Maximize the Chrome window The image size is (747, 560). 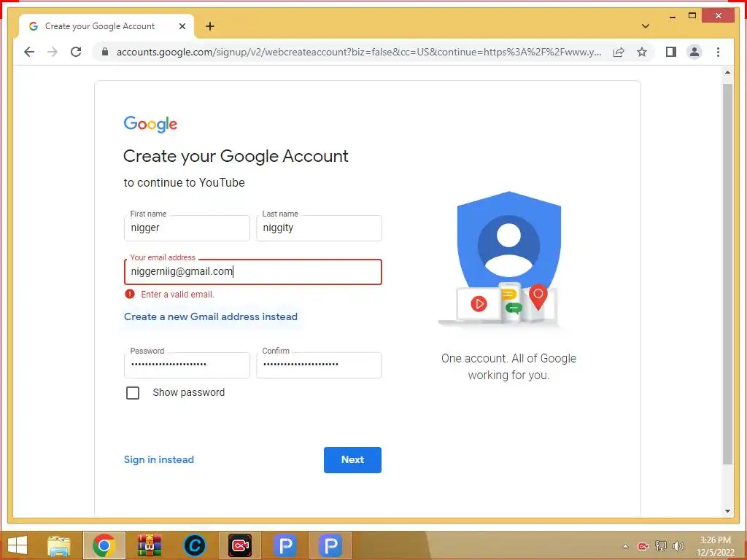coord(692,16)
